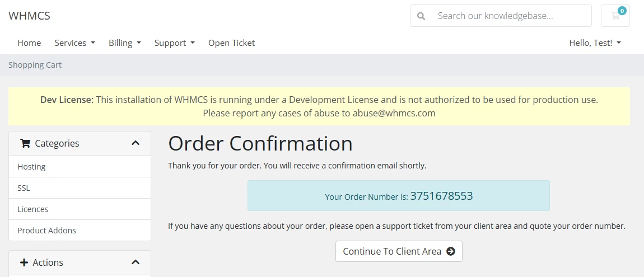The width and height of the screenshot is (644, 277).
Task: Open the Billing dropdown menu
Action: pyautogui.click(x=124, y=43)
